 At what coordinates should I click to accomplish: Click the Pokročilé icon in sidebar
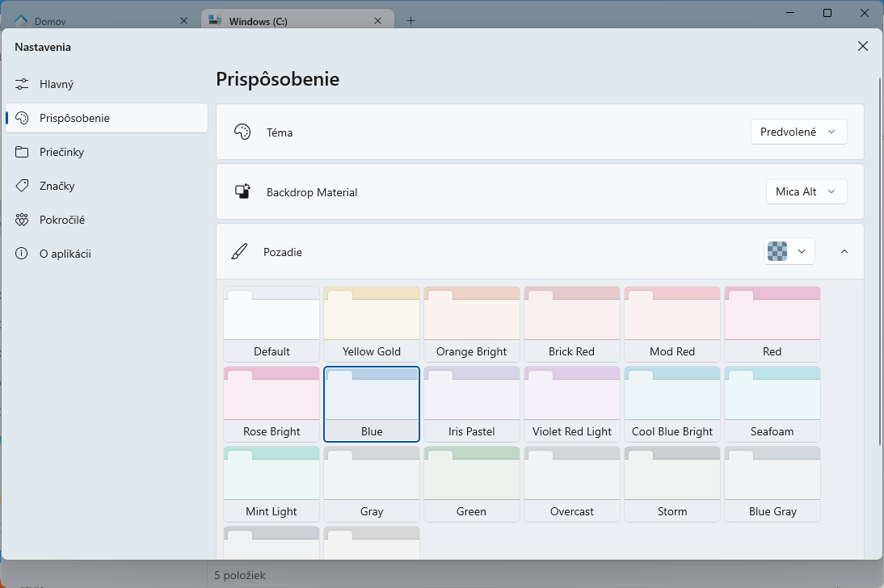pos(22,220)
